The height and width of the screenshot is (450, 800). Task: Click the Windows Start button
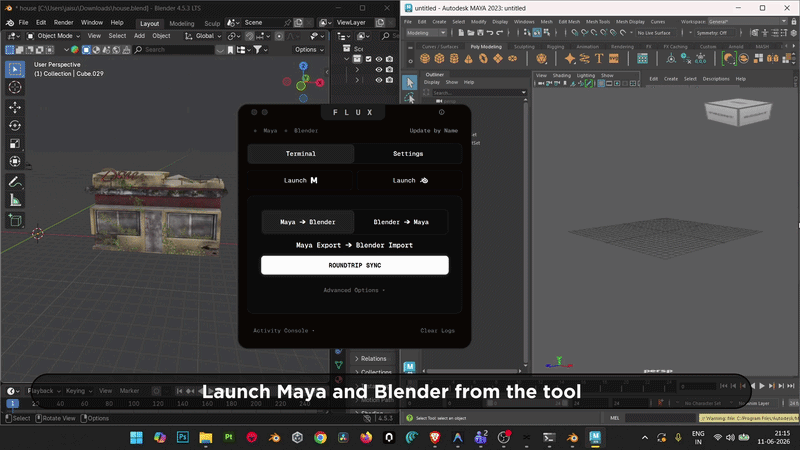pos(136,437)
